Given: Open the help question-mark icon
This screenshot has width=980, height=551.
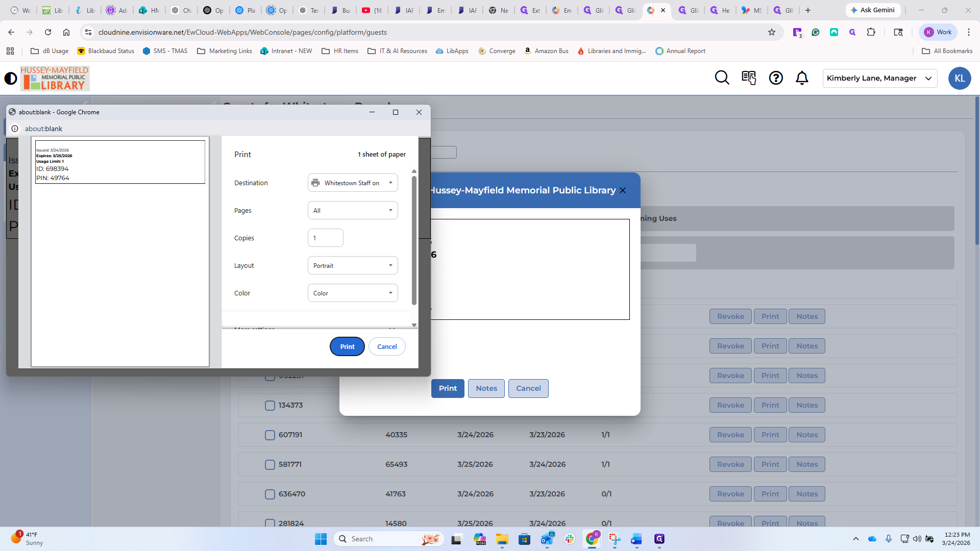Looking at the screenshot, I should (776, 78).
